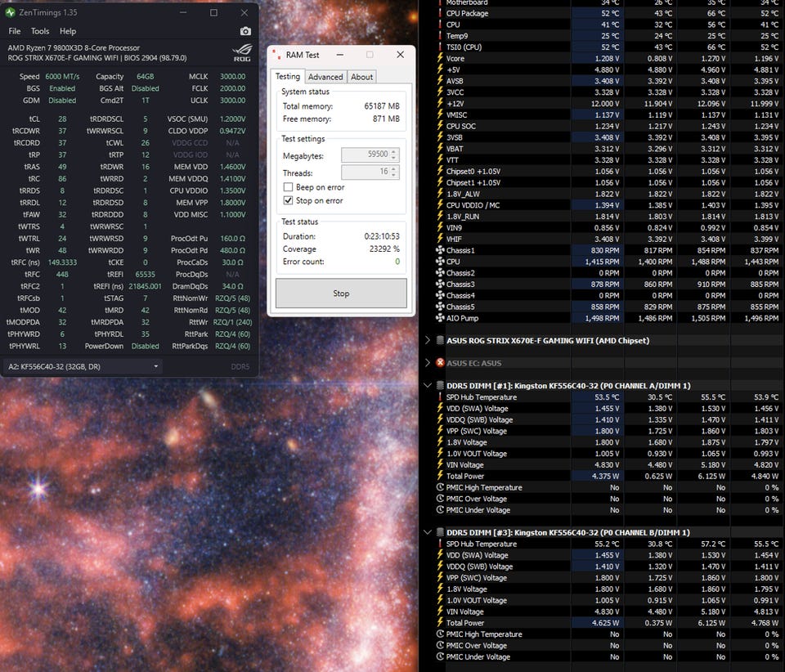Click the 64GB Capacity value in ZenTimings
Screen dimensions: 785x672
coord(146,77)
